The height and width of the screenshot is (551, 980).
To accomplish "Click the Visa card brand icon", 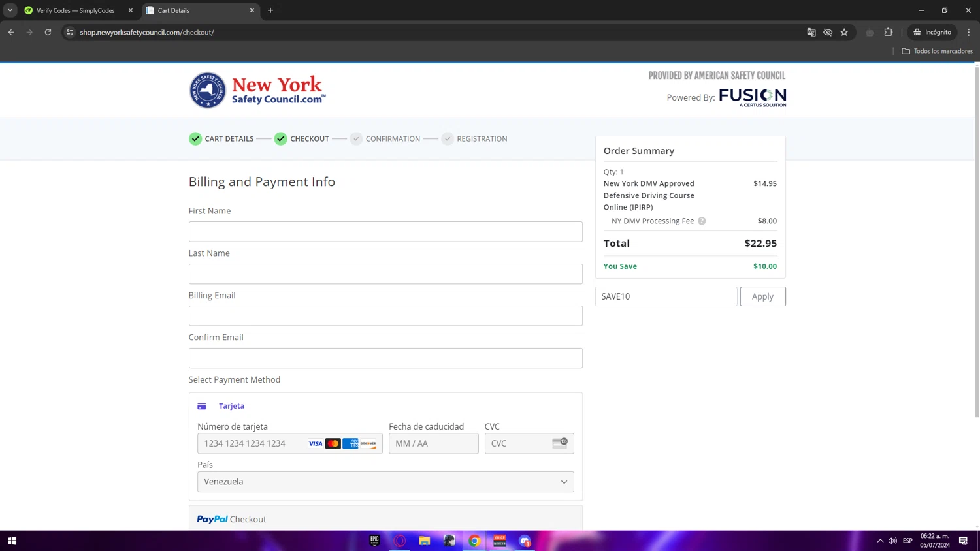I will [316, 444].
